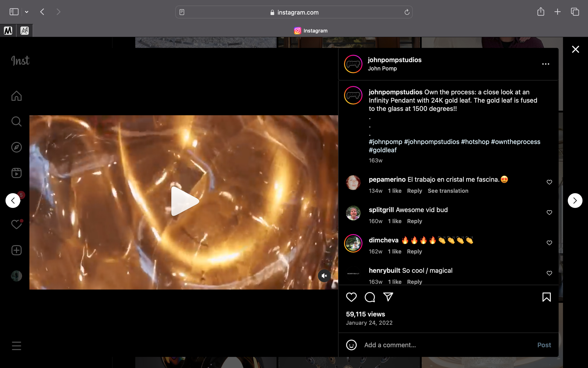Open dimcheva's profile link
This screenshot has width=588, height=368.
point(383,240)
